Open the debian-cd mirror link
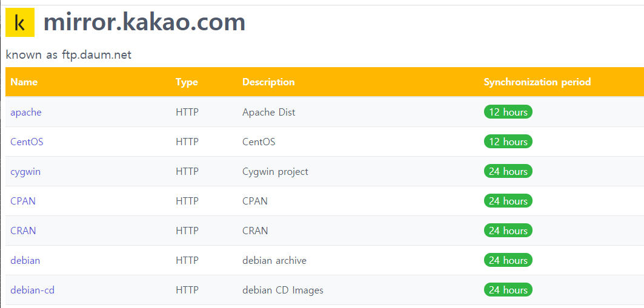This screenshot has height=308, width=644. tap(33, 290)
